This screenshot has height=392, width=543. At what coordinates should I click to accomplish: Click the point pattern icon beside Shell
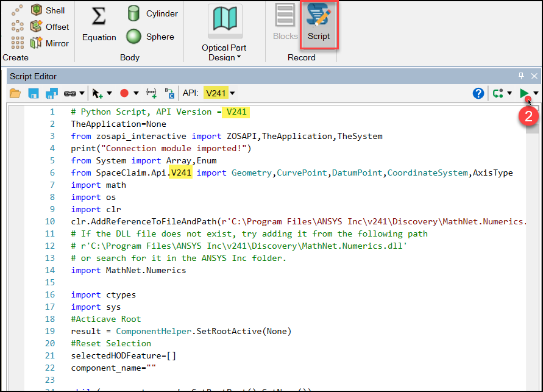pos(17,10)
